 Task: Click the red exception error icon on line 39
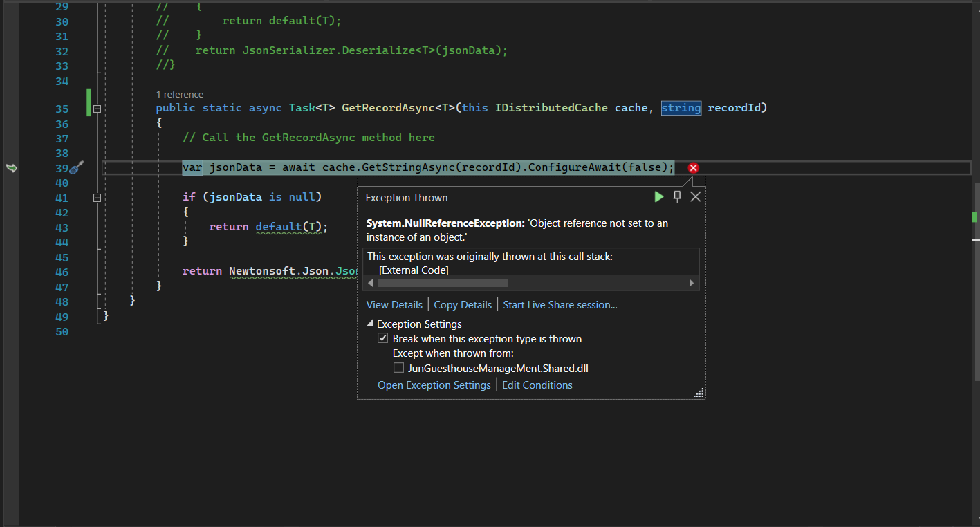click(694, 167)
